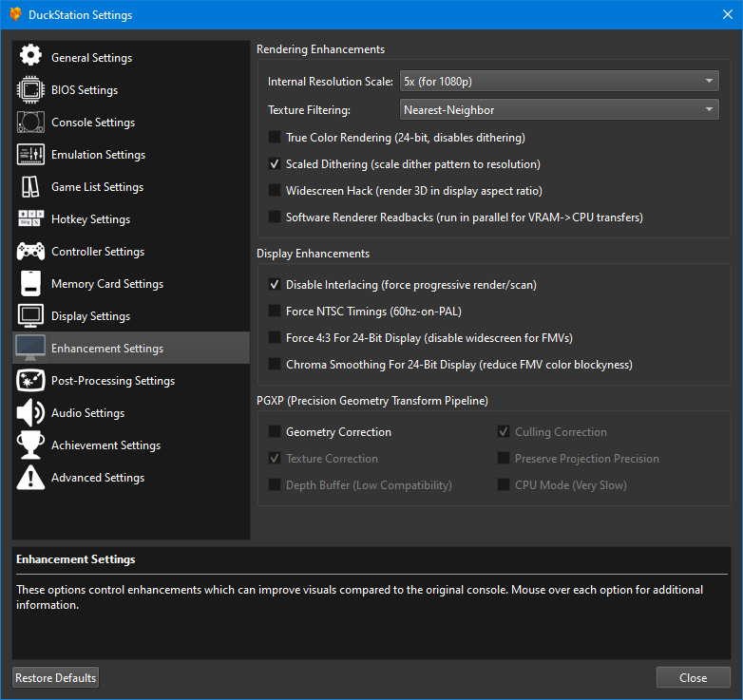Click the Enhancement Settings monitor icon
The width and height of the screenshot is (743, 700).
pyautogui.click(x=30, y=349)
